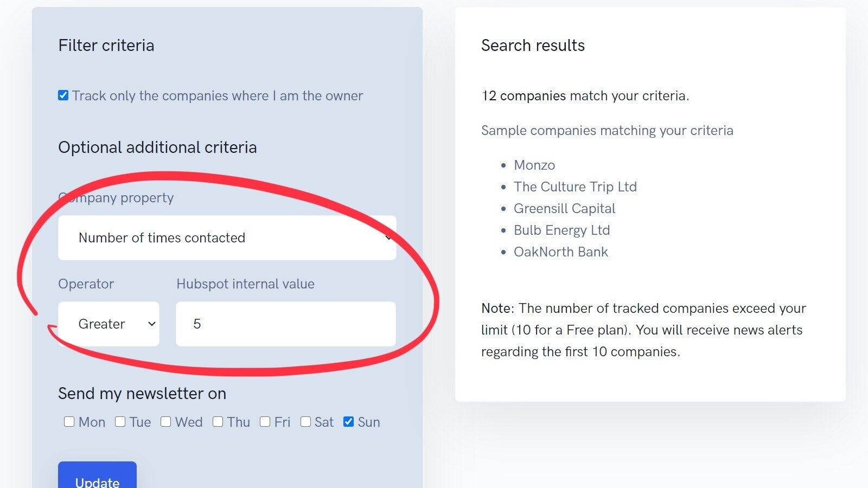Click the Greensill Capital list item
Image resolution: width=868 pixels, height=488 pixels.
pyautogui.click(x=564, y=208)
